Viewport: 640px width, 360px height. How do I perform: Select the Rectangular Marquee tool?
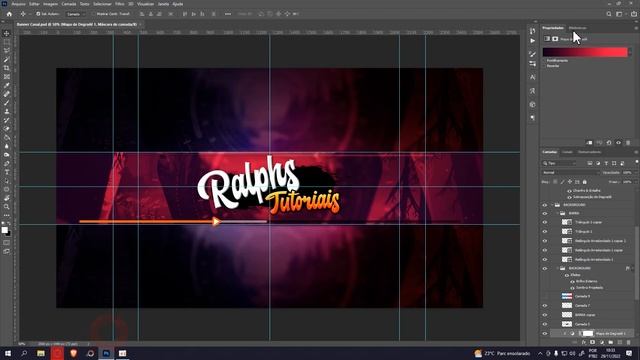coord(7,42)
